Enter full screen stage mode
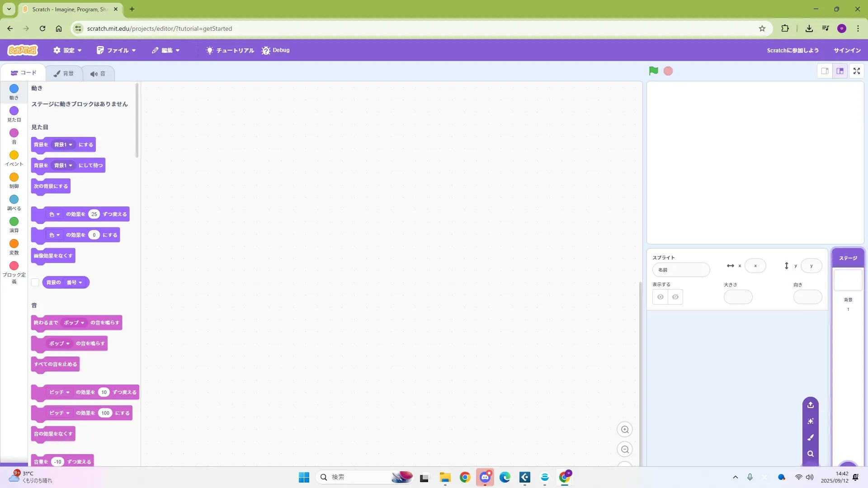Viewport: 868px width, 488px height. (856, 71)
